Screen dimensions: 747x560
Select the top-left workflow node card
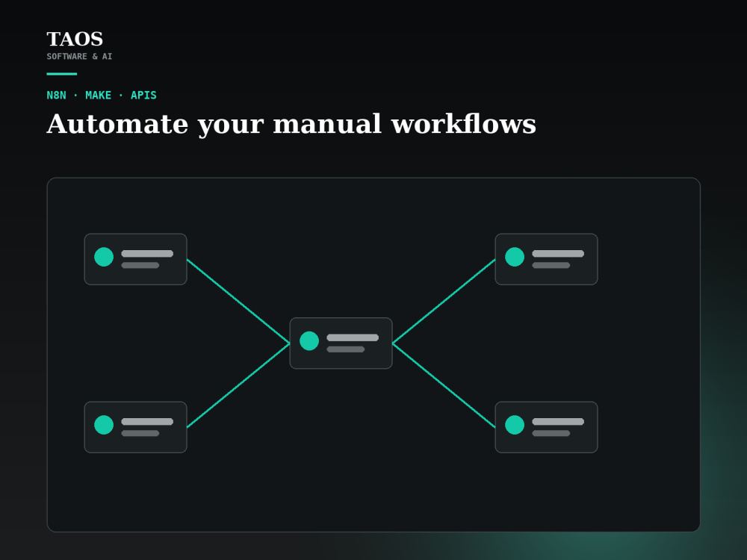click(x=136, y=259)
